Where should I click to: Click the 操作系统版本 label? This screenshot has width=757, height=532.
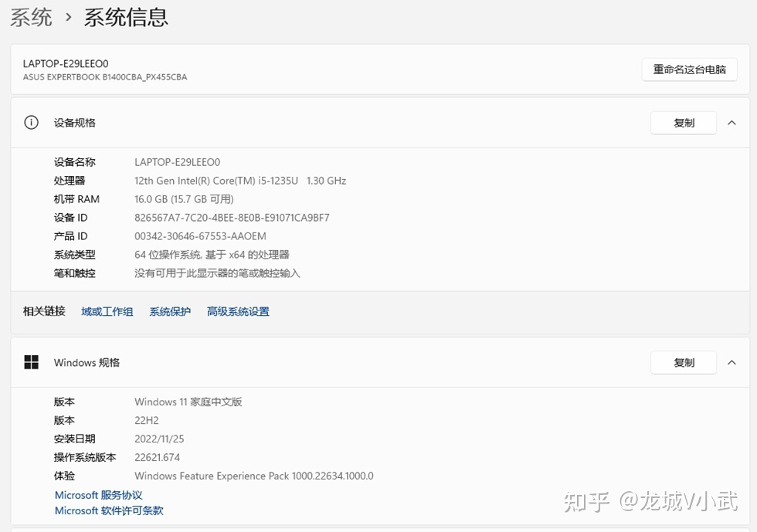coord(85,457)
